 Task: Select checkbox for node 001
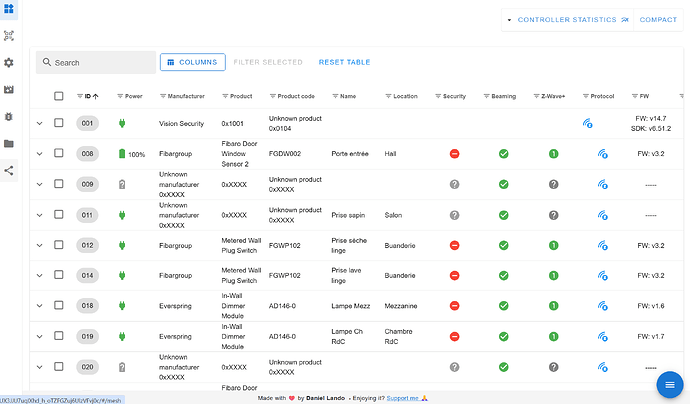coord(59,123)
